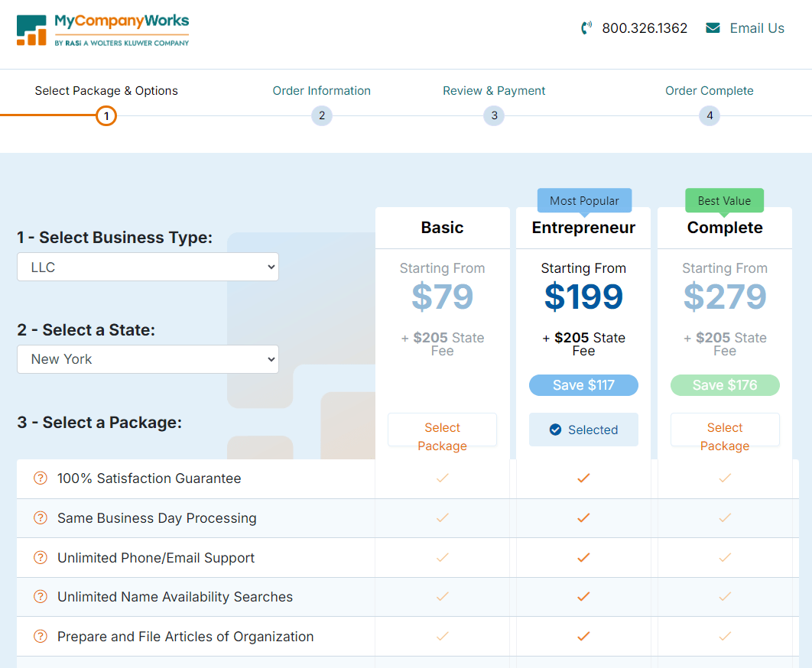The width and height of the screenshot is (812, 668).
Task: Click the Complete column checkmark for Phone/Email Support
Action: [725, 557]
